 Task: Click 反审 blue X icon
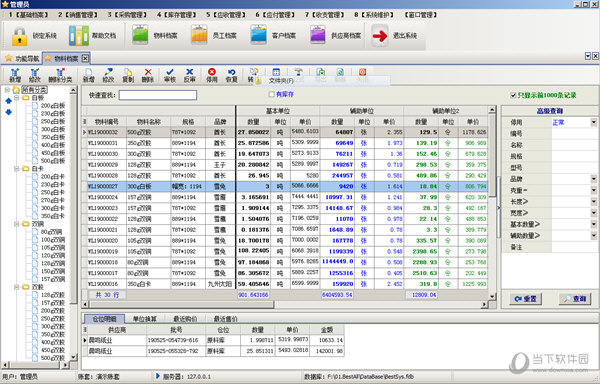tap(189, 72)
